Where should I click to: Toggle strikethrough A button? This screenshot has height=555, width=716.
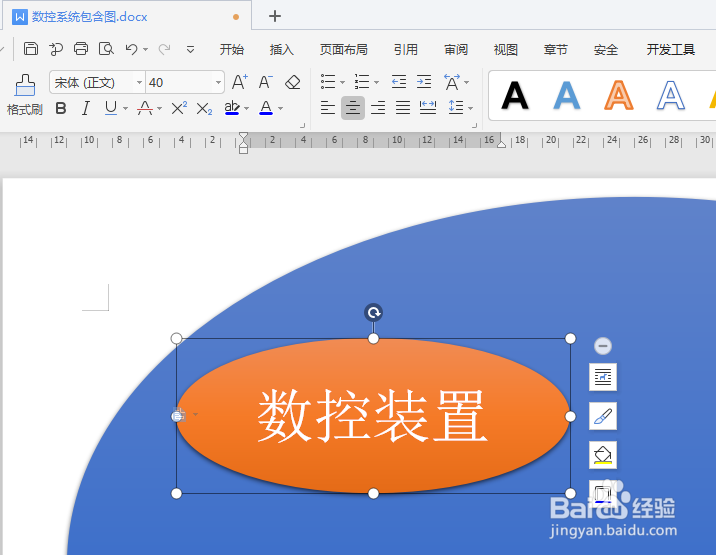[145, 108]
